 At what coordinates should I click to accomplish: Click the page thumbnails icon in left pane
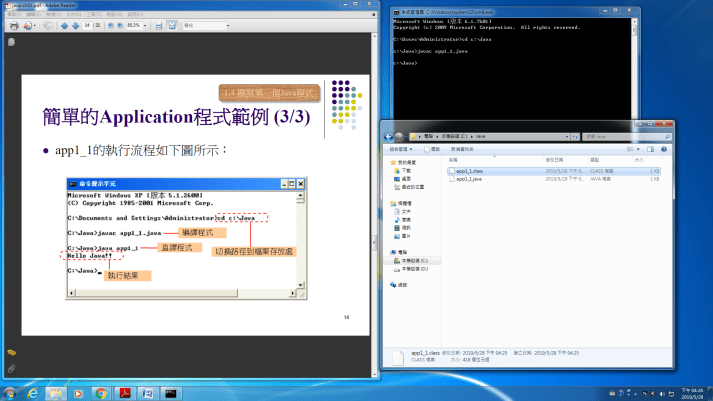(11, 42)
